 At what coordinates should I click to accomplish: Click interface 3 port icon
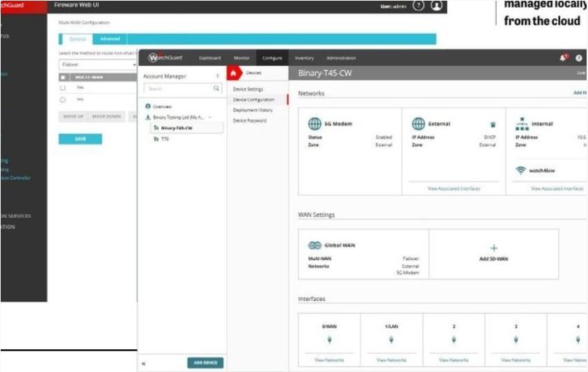point(516,340)
